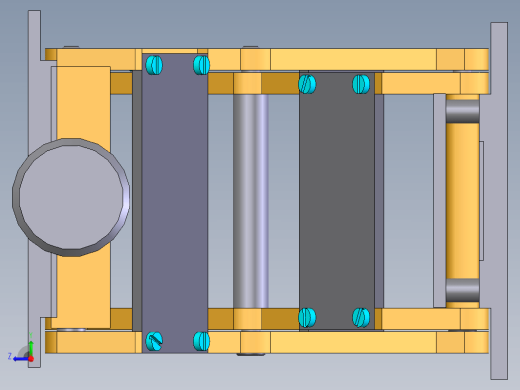
Task: Click bottom-right cyan screw on dark gray plate
Action: coord(361,317)
